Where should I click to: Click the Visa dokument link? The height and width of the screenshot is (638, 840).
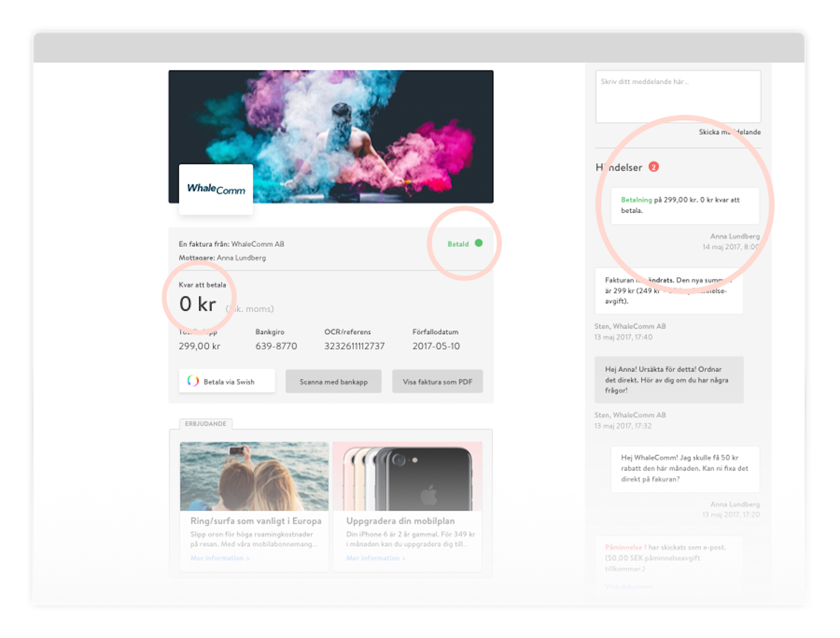(629, 586)
